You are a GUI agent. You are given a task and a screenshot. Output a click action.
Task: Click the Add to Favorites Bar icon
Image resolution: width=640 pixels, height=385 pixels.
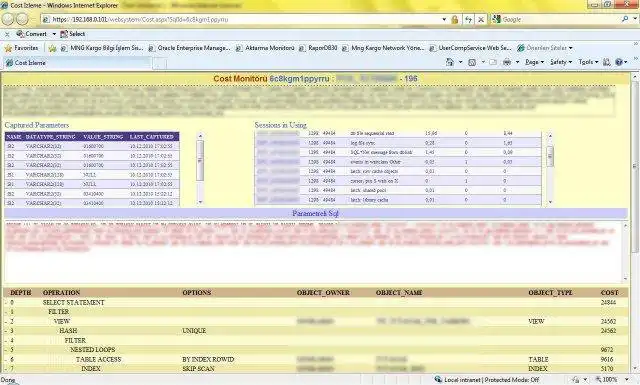coord(52,48)
